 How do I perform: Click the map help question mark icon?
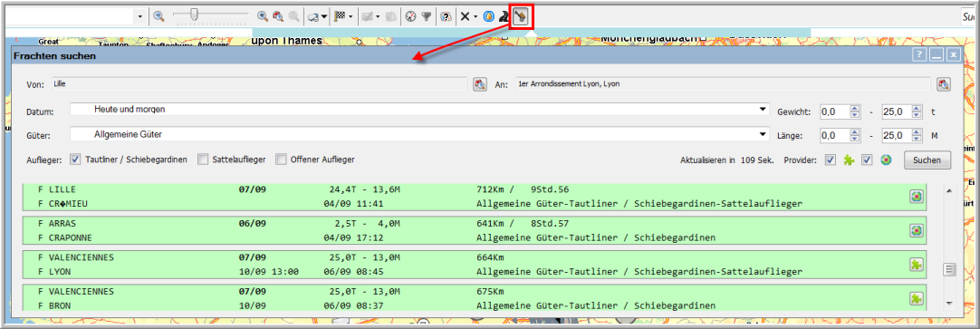tap(446, 17)
